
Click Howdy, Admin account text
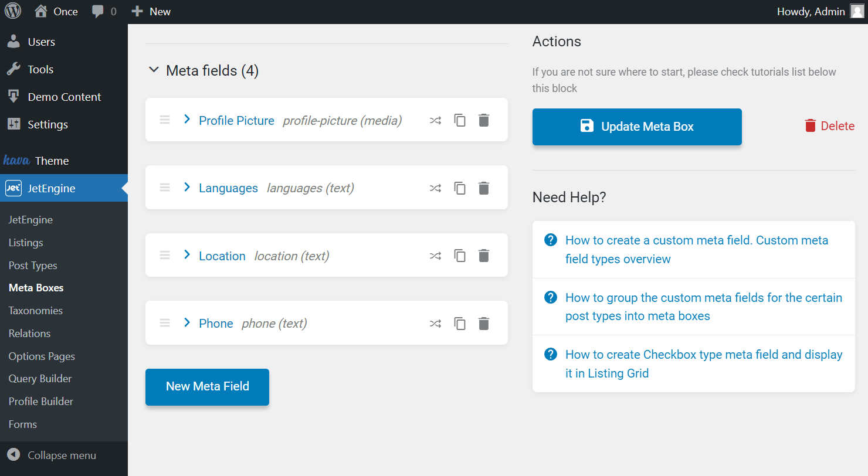click(x=811, y=12)
